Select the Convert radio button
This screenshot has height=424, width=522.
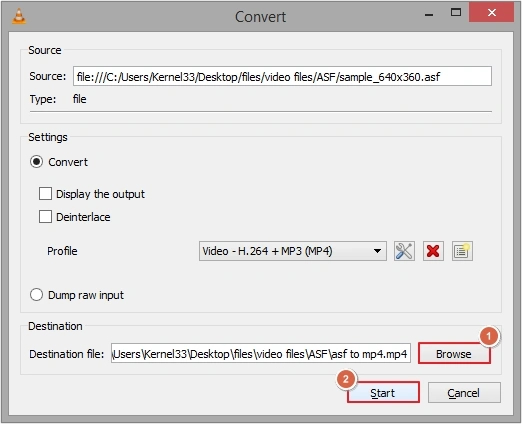coord(36,162)
